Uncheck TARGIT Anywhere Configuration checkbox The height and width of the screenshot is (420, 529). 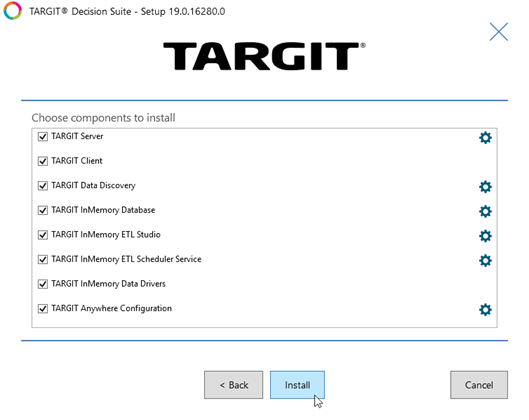(x=43, y=309)
